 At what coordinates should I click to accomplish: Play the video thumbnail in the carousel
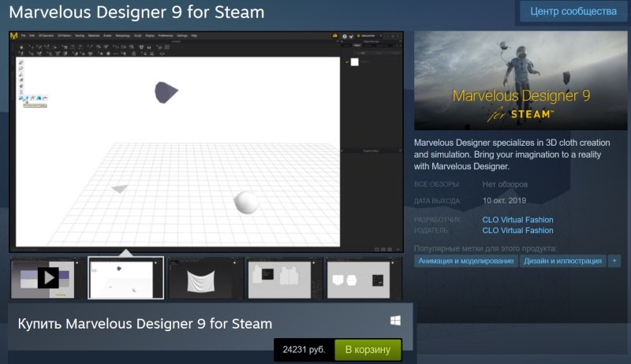click(47, 278)
